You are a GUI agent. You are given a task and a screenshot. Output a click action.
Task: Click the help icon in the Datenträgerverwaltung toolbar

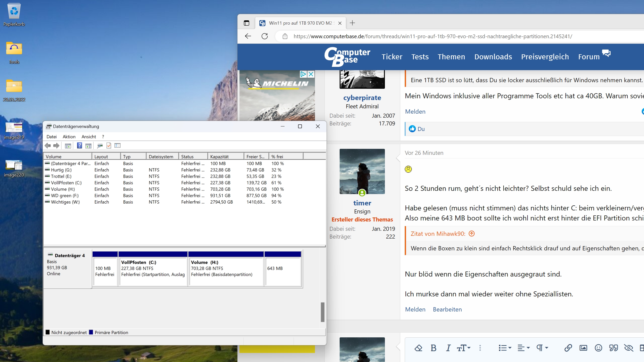coord(79,146)
